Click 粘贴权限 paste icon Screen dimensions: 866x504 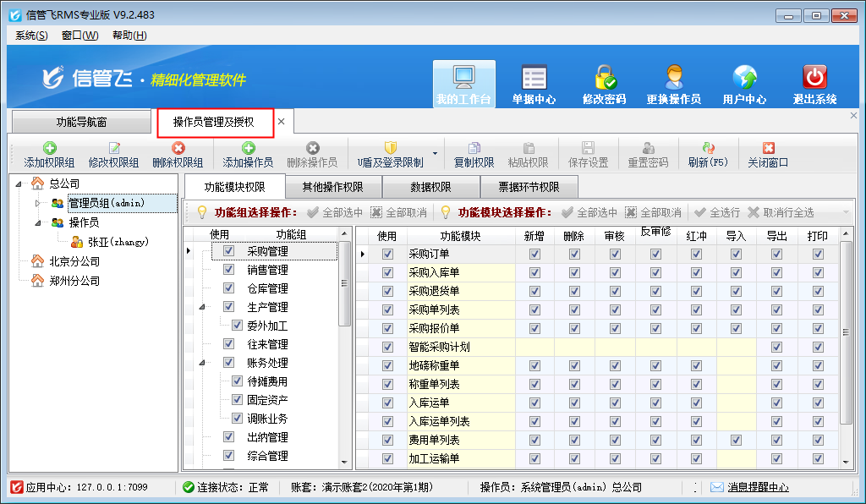529,148
